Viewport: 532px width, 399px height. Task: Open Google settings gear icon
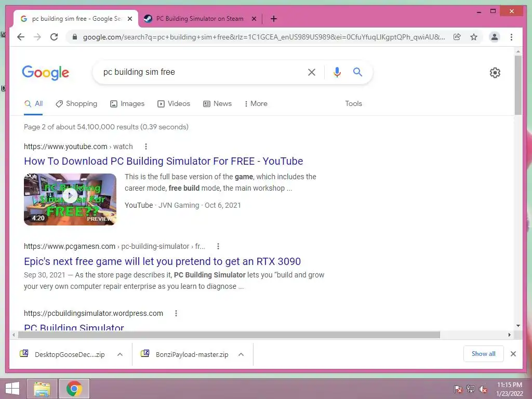(x=495, y=73)
